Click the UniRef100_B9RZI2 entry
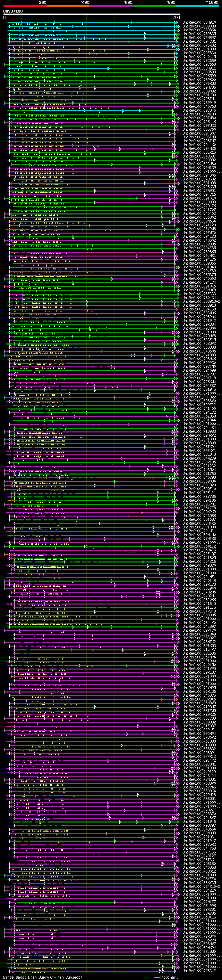Image resolution: width=222 pixels, height=980 pixels. click(x=199, y=405)
